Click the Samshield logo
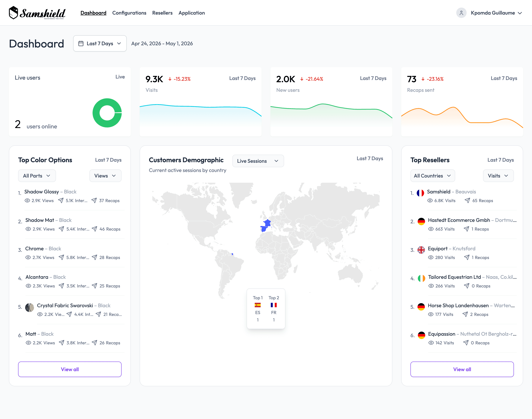 (37, 13)
